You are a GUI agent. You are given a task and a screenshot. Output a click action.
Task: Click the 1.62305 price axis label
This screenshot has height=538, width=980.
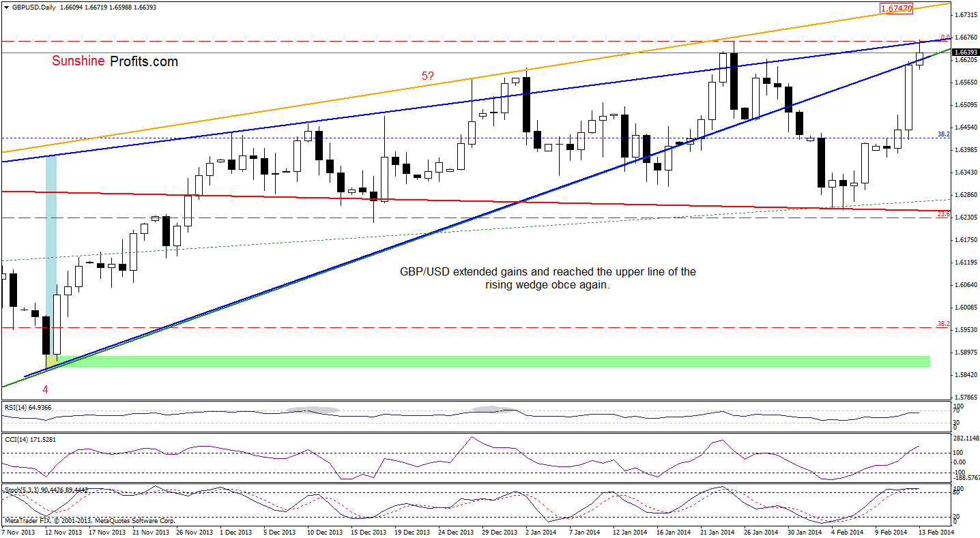click(966, 218)
